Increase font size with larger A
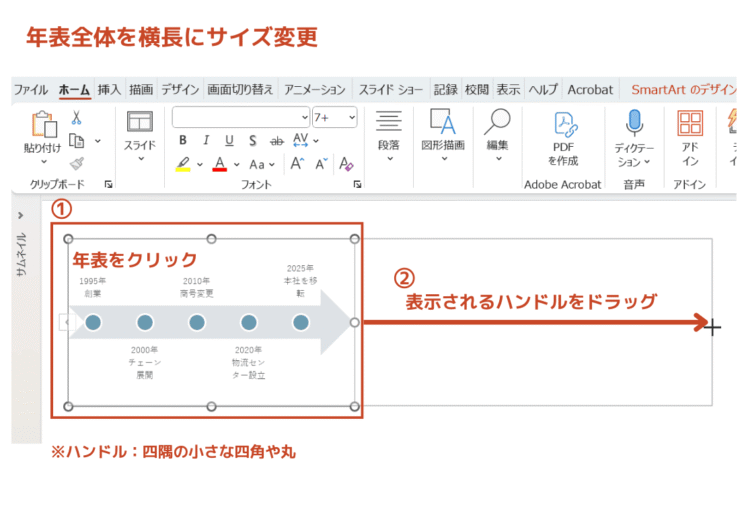Image resolution: width=740 pixels, height=505 pixels. pyautogui.click(x=297, y=164)
